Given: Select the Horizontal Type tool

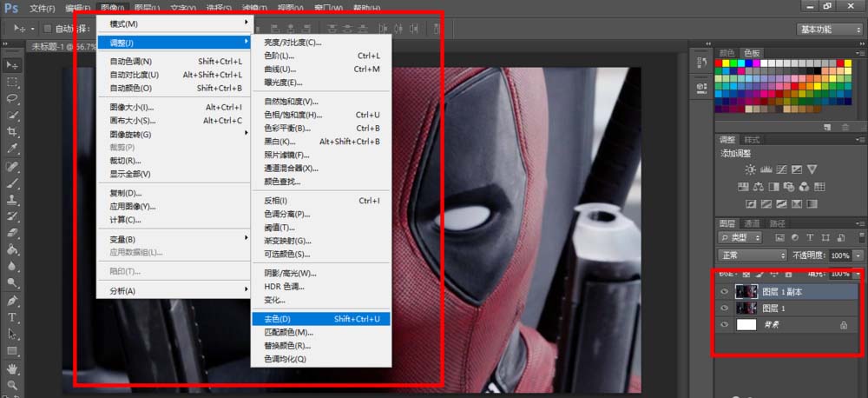Looking at the screenshot, I should pyautogui.click(x=11, y=318).
